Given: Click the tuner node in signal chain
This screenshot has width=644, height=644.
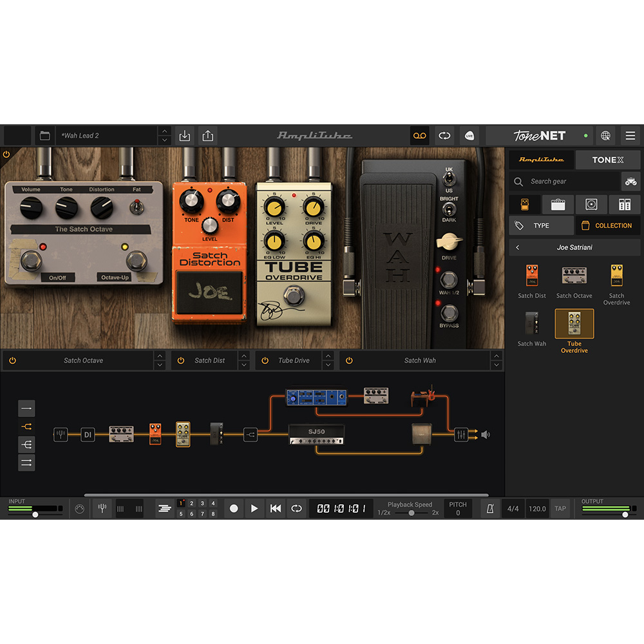Looking at the screenshot, I should click(x=61, y=435).
